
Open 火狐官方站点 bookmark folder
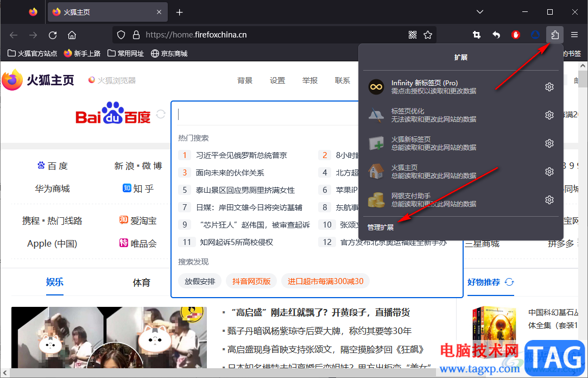click(32, 54)
